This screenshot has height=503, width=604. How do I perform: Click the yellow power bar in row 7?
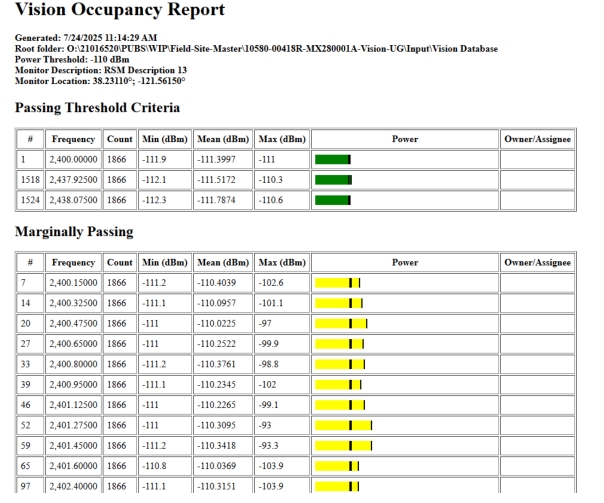point(337,283)
